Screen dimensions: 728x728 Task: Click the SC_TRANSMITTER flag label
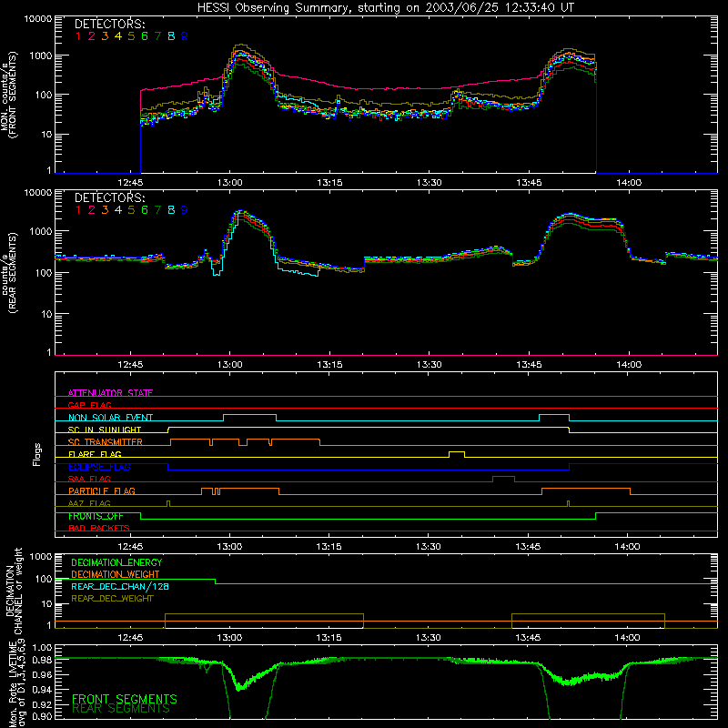coord(106,442)
